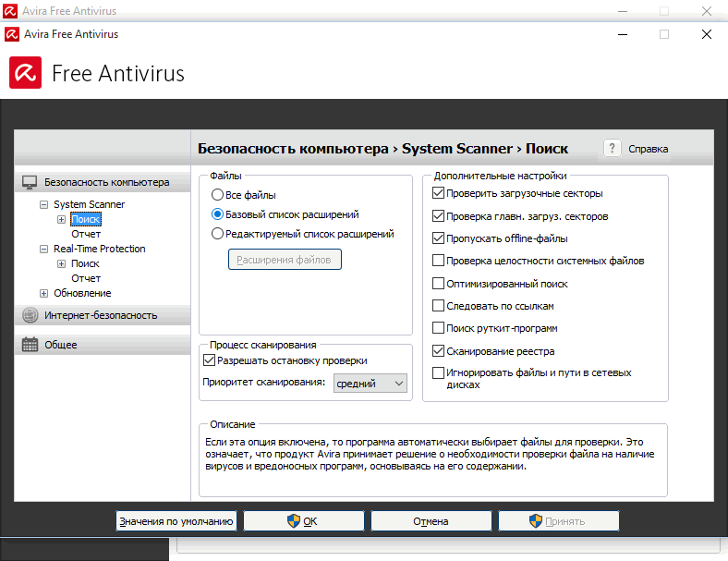This screenshot has height=561, width=728.
Task: Enable Проверка целостности системных файлов
Action: pos(438,260)
